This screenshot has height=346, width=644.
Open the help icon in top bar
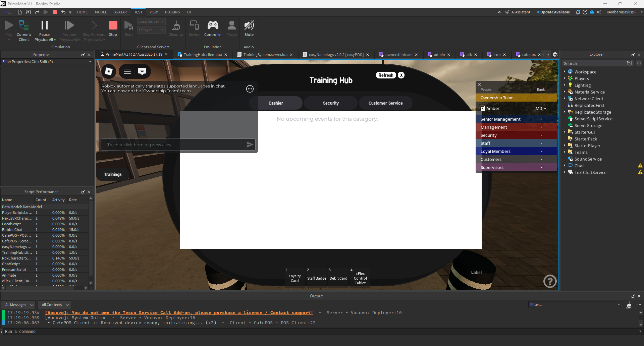click(x=585, y=12)
